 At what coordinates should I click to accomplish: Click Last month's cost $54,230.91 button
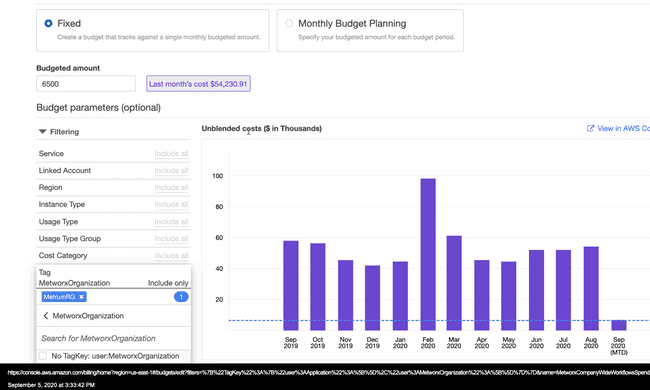198,84
